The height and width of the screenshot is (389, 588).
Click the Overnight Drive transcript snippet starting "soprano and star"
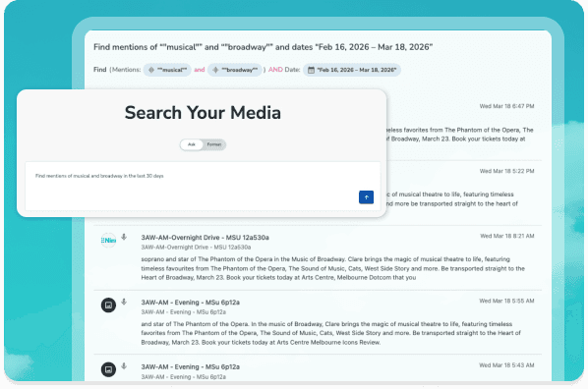click(x=332, y=268)
